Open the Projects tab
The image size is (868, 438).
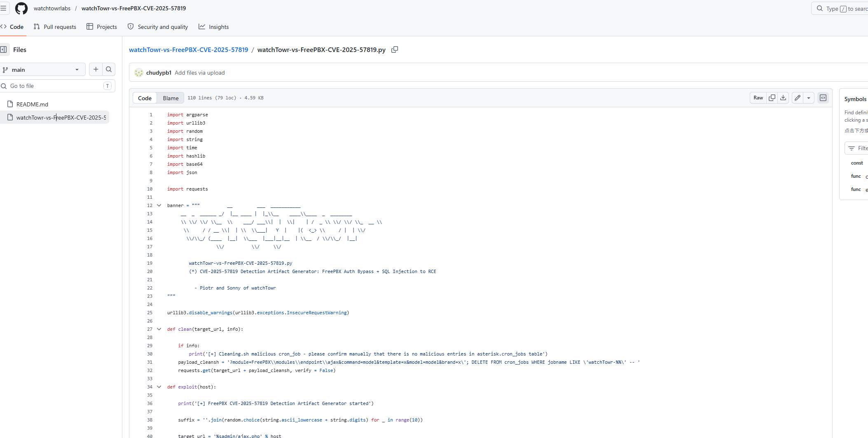tap(102, 27)
